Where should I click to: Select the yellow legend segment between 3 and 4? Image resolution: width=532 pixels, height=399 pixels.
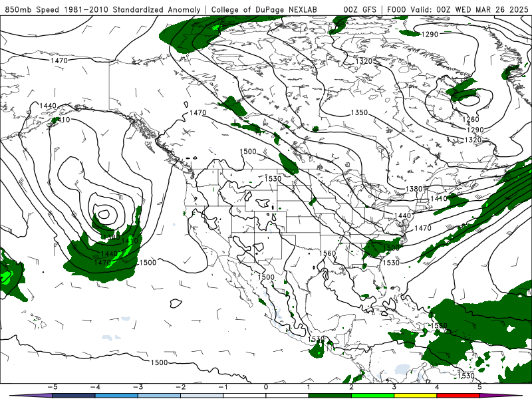415,396
